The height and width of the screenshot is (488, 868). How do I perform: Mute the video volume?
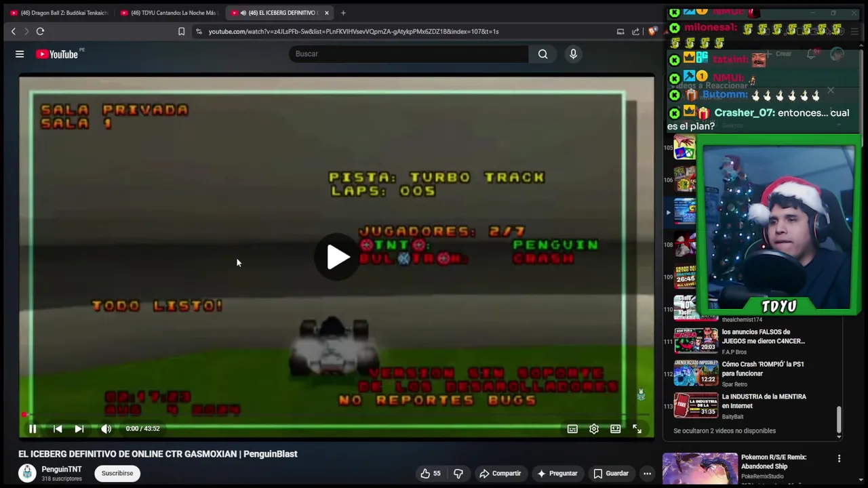106,428
